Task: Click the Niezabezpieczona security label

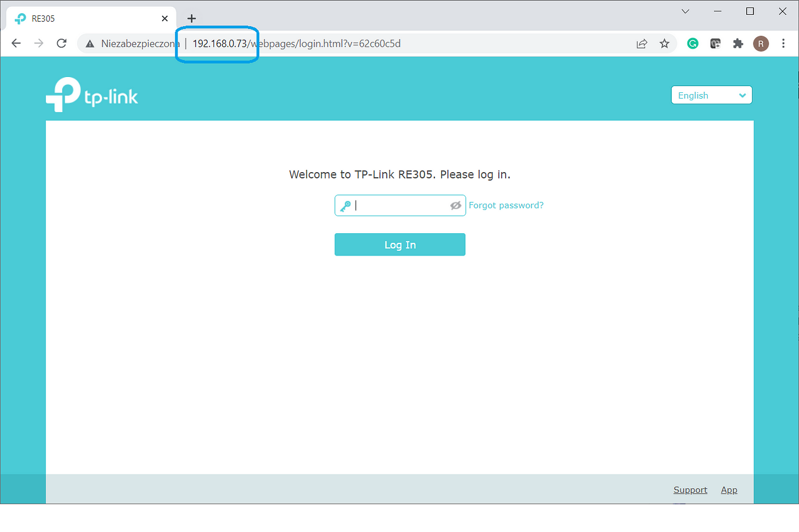Action: pyautogui.click(x=140, y=43)
